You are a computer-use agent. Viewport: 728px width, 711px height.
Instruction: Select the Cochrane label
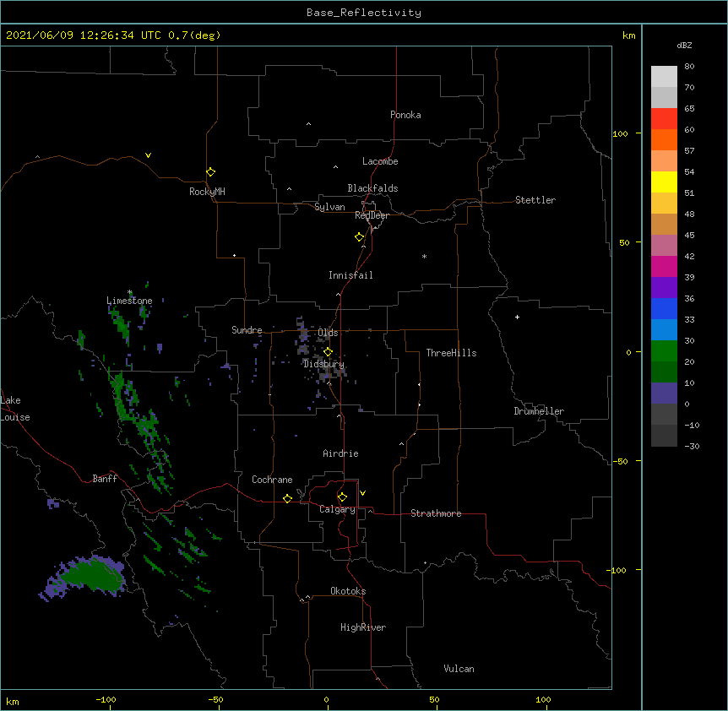click(272, 480)
